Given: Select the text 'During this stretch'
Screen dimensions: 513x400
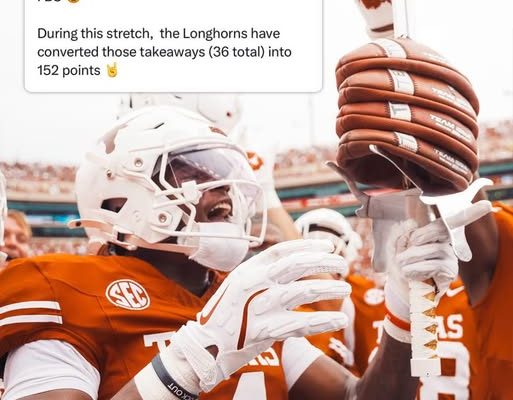Looking at the screenshot, I should coord(93,34).
